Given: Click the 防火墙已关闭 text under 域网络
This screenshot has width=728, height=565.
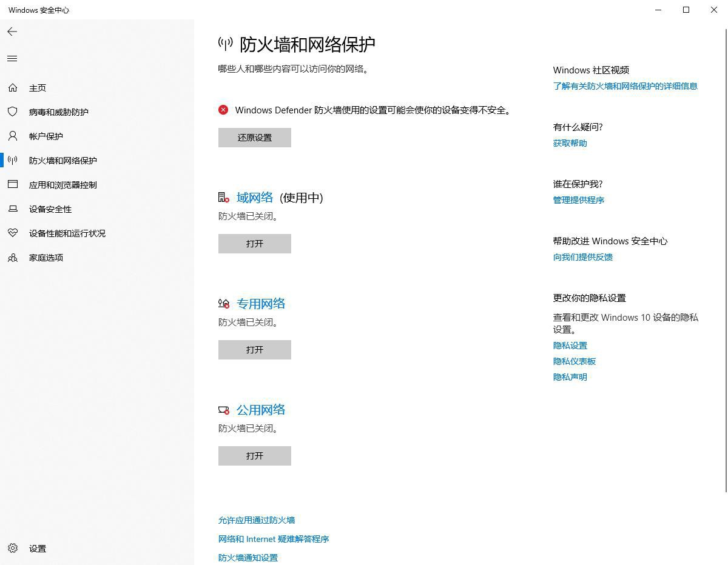Looking at the screenshot, I should click(249, 216).
